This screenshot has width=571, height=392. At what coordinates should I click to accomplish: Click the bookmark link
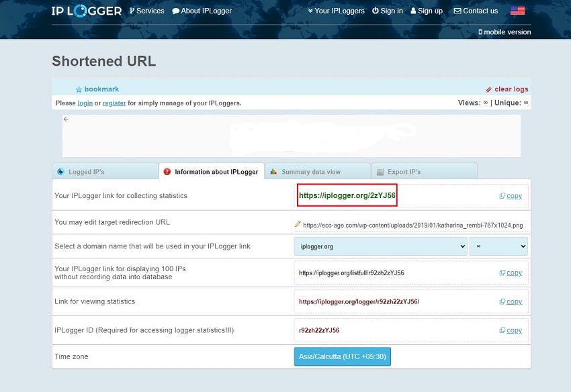tap(101, 89)
